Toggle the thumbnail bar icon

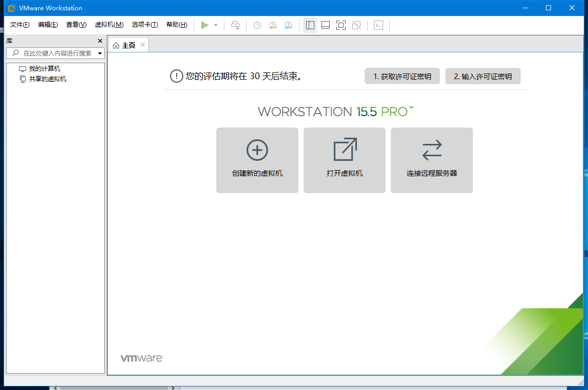pyautogui.click(x=325, y=25)
